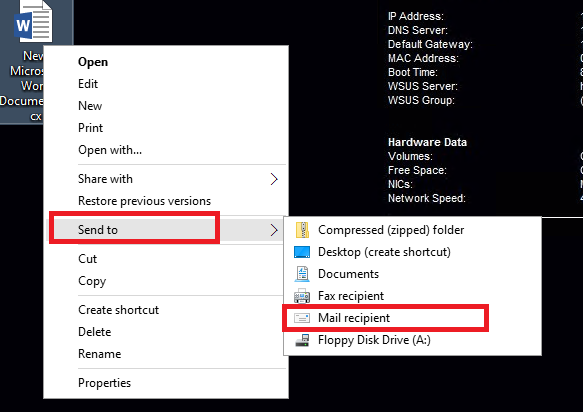Viewport: 583px width, 412px height.
Task: Select Restore previous versions
Action: (x=144, y=201)
